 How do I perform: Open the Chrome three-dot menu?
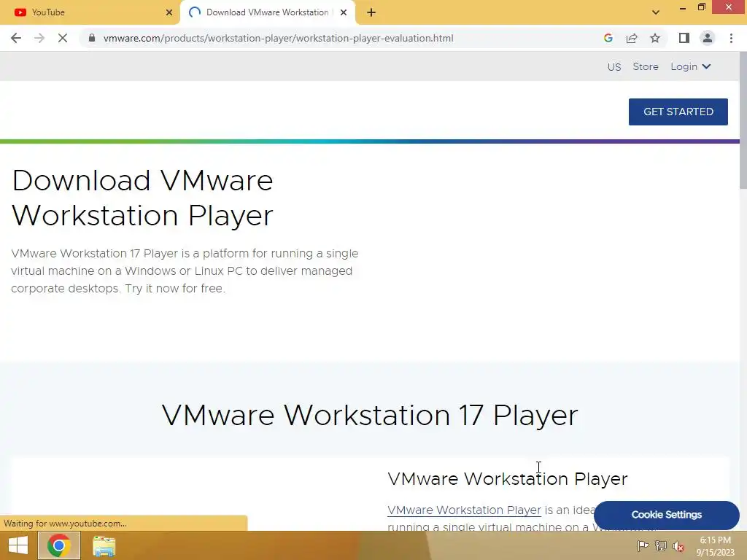coord(731,38)
